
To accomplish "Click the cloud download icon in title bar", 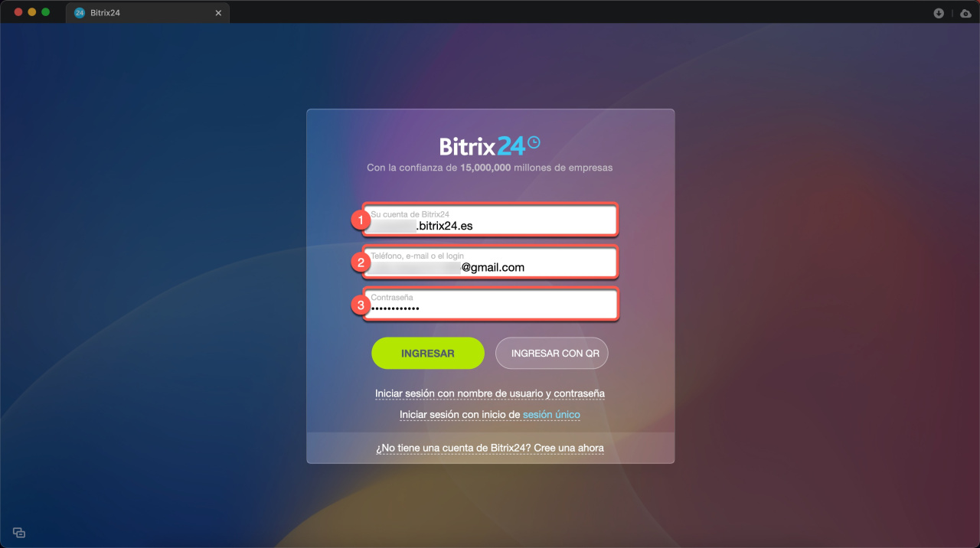I will pos(965,13).
